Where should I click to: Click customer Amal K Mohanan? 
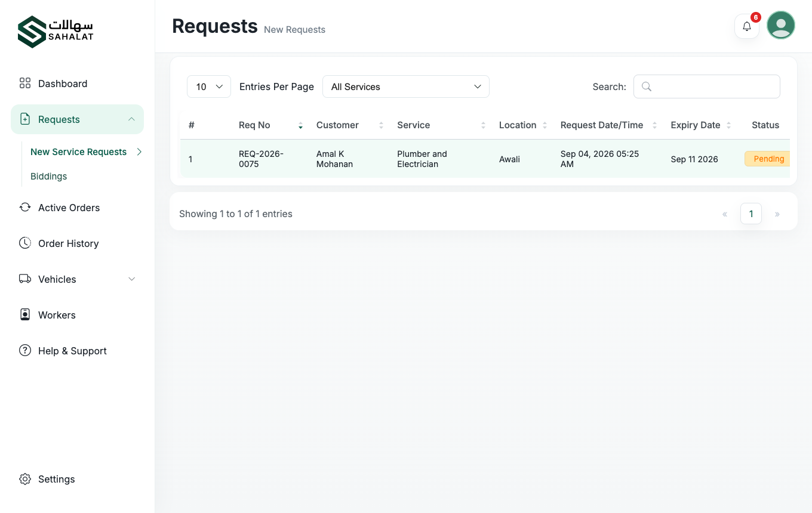pyautogui.click(x=335, y=159)
